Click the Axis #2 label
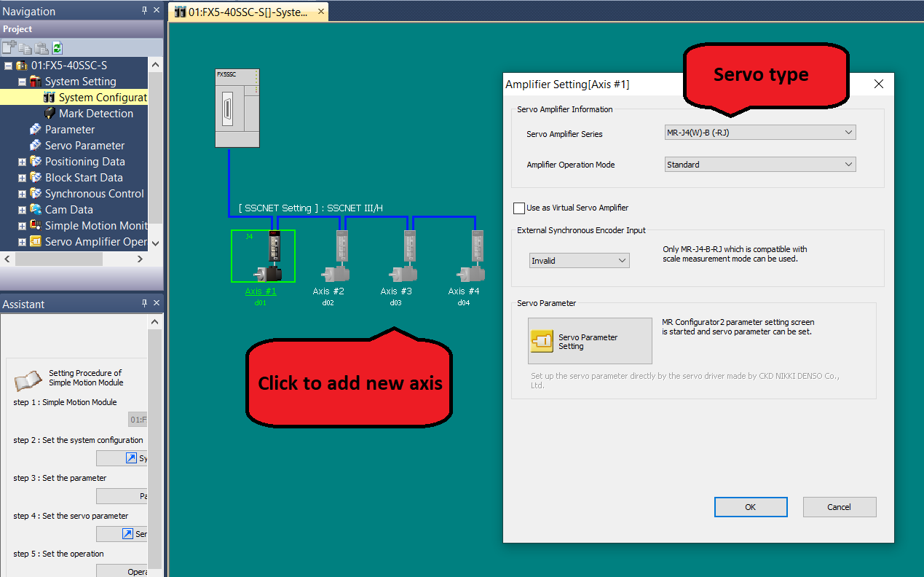 pos(328,291)
